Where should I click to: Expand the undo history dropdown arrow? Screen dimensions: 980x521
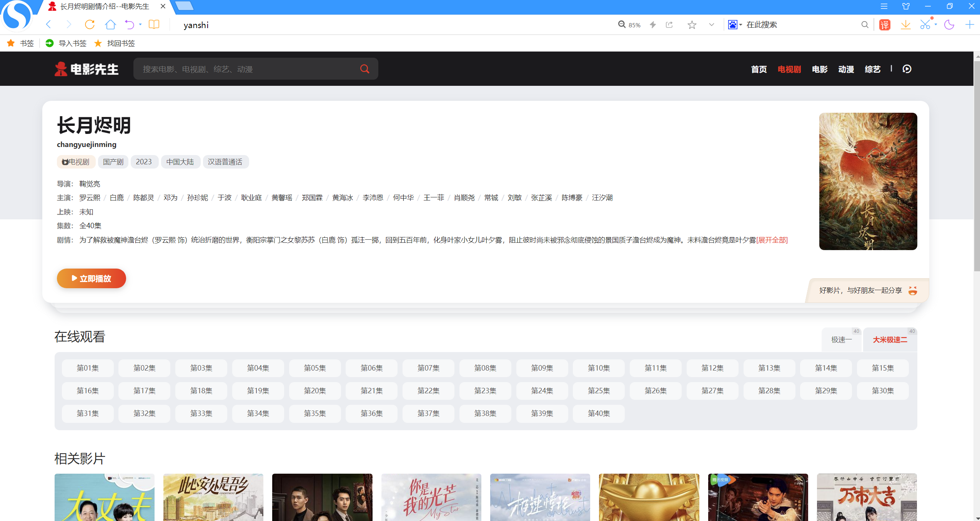[x=140, y=25]
